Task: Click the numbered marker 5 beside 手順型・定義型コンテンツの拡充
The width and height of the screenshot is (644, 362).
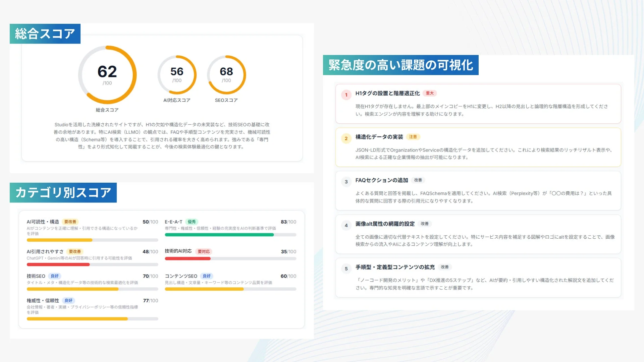Action: [x=346, y=268]
